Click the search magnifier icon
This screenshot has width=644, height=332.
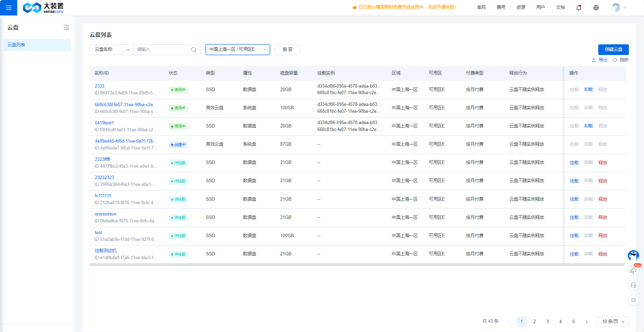pos(194,50)
